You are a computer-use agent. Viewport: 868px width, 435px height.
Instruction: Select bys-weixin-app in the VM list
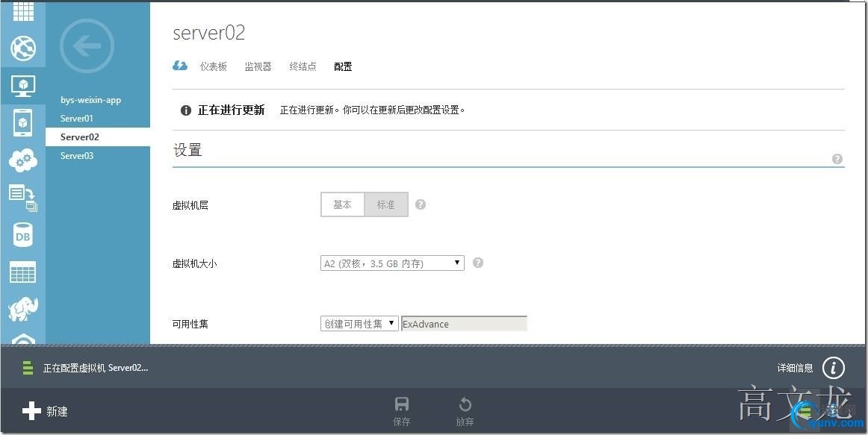91,100
